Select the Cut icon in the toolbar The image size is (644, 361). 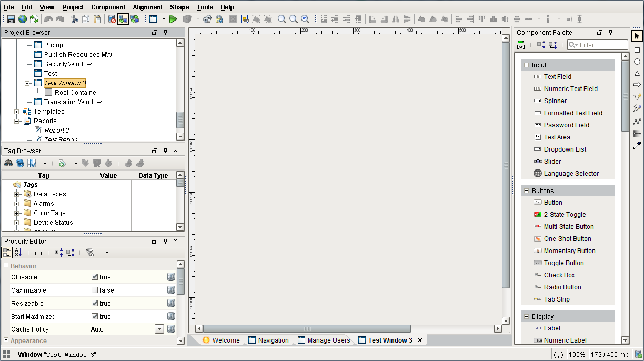75,19
